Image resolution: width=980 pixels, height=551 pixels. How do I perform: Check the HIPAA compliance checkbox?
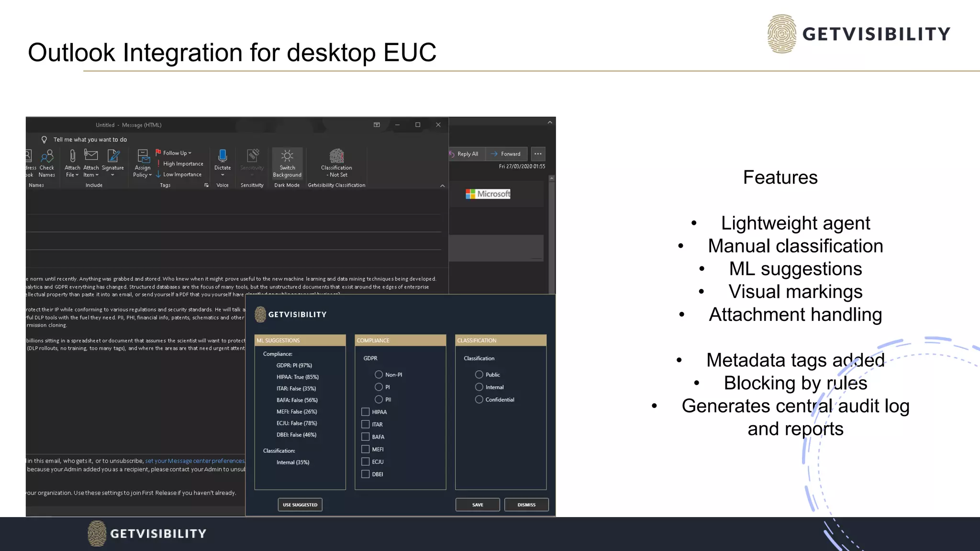pos(366,412)
